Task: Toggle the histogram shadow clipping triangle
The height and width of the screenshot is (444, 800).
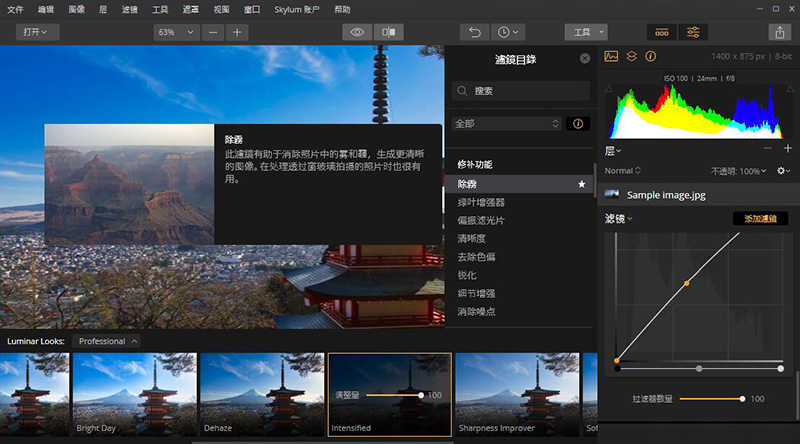Action: [x=609, y=89]
